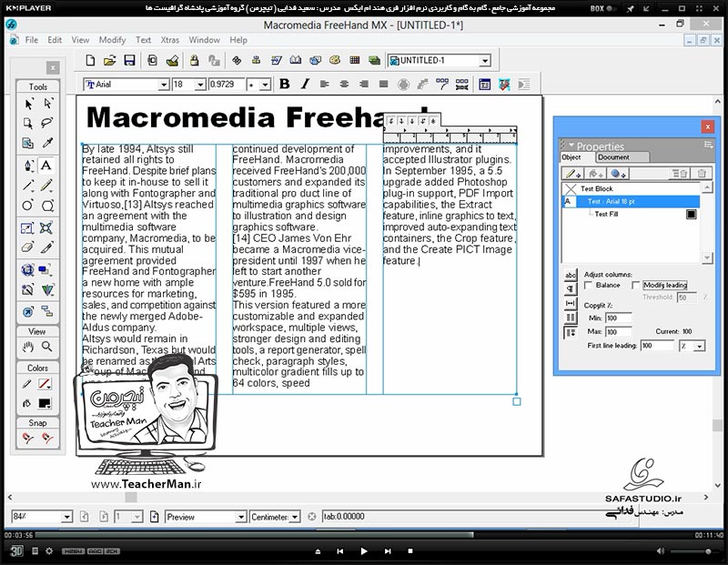Open the Swatches grid icon
The image size is (728, 565).
coord(355,60)
